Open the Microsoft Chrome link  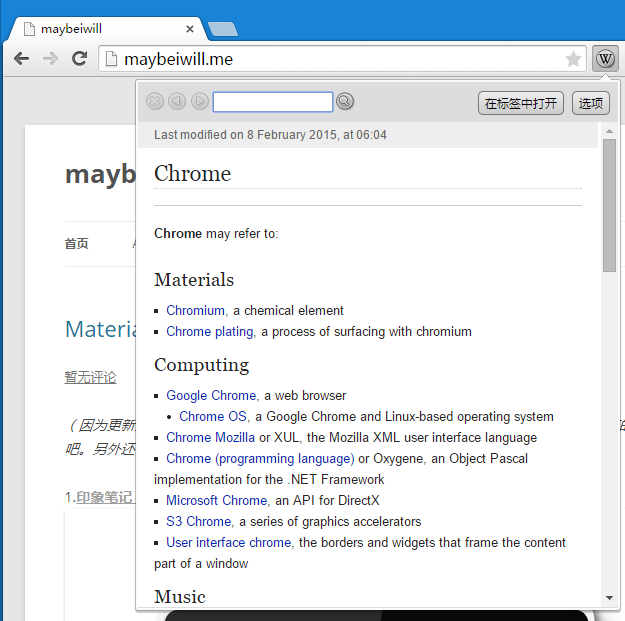pos(217,501)
